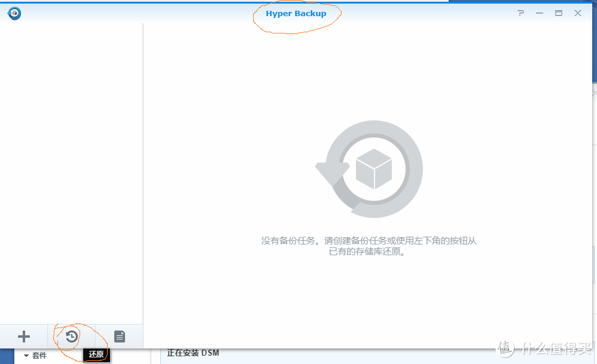597x364 pixels.
Task: Click the Hyper Backup app icon in title bar
Action: point(13,13)
